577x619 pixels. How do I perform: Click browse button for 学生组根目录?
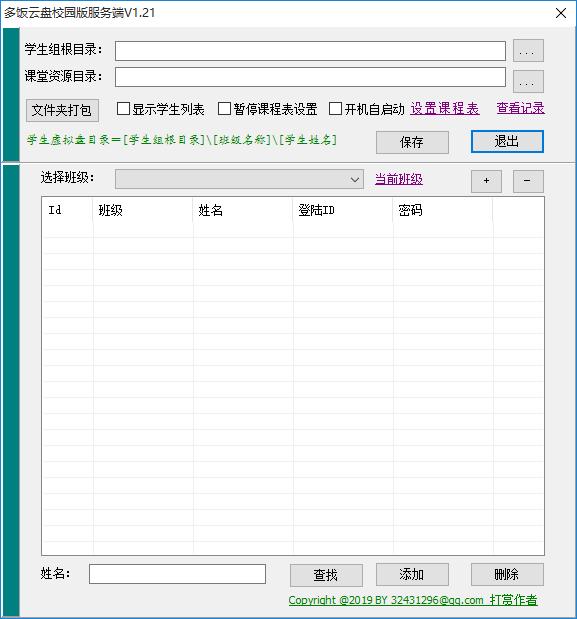coord(528,51)
